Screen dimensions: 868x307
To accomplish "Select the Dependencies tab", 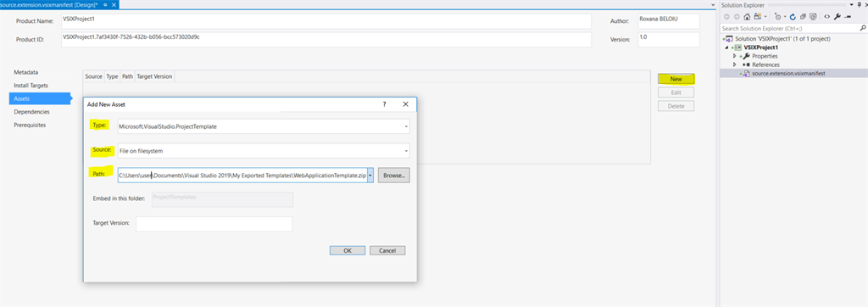I will coord(31,112).
